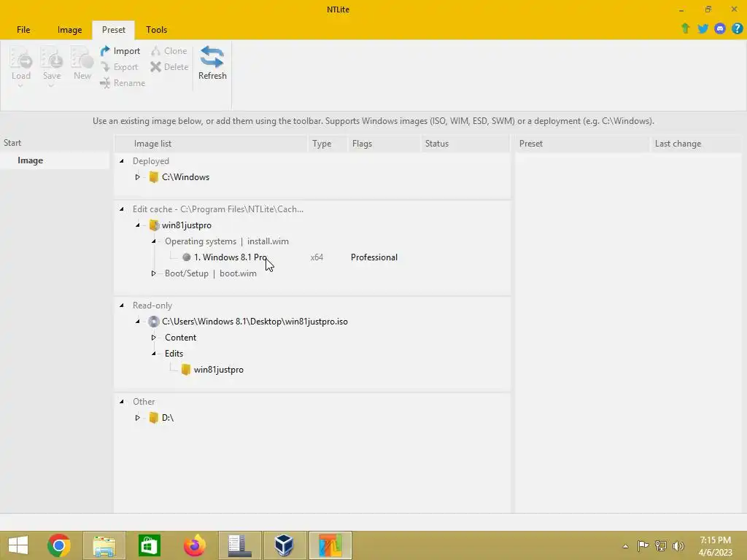The height and width of the screenshot is (560, 747).
Task: Open the Save dropdown arrow
Action: point(51,86)
